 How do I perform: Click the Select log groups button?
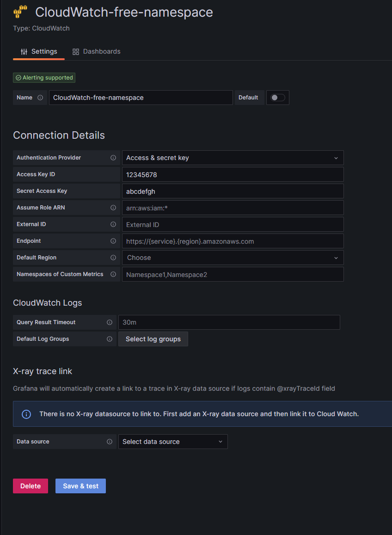[x=153, y=339]
